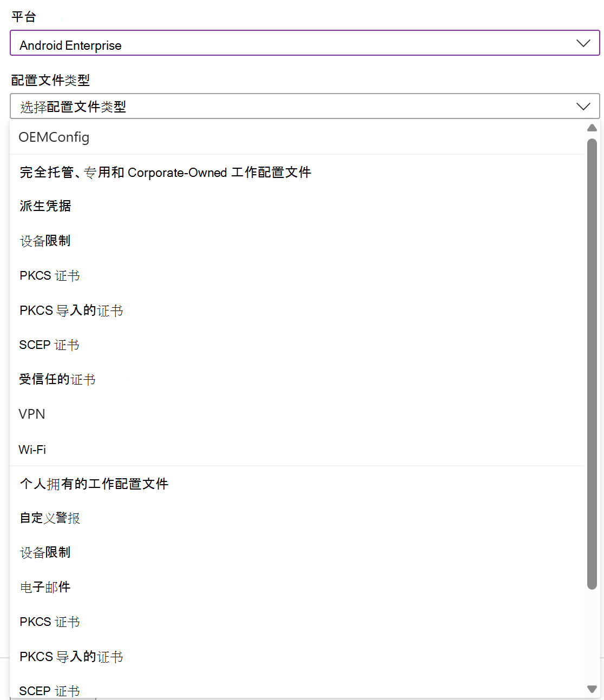604x700 pixels.
Task: Click the 配置文件类型 field label
Action: (50, 80)
